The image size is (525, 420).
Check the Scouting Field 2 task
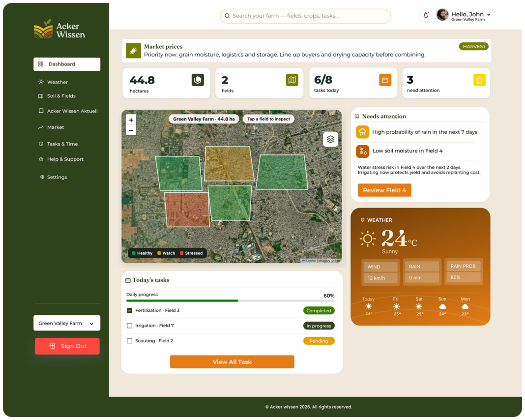[x=130, y=341]
